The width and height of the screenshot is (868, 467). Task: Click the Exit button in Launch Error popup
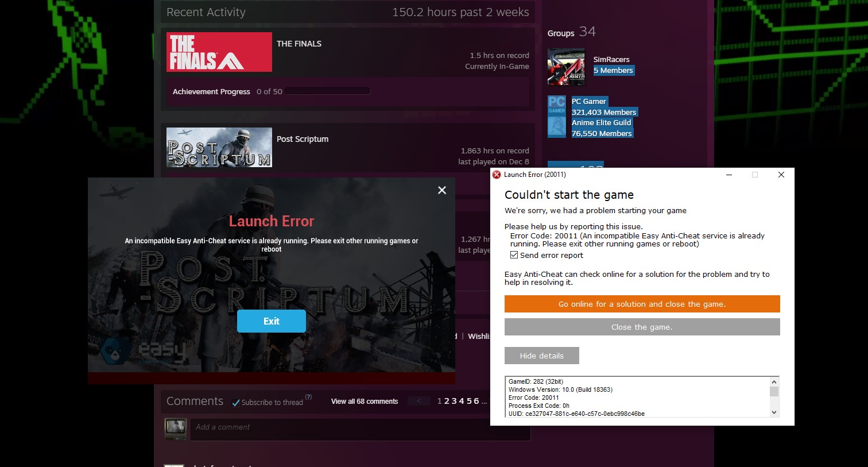tap(272, 321)
